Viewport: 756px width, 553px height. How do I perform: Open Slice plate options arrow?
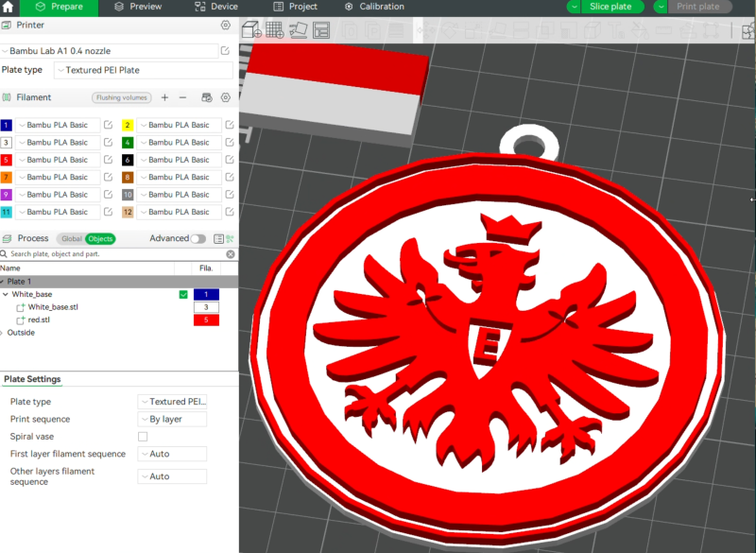(574, 7)
